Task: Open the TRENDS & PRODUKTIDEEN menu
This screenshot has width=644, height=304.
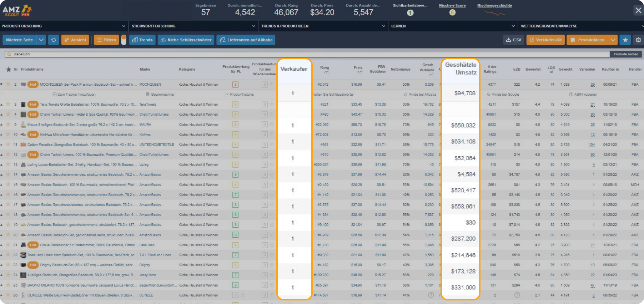Action: (x=324, y=26)
